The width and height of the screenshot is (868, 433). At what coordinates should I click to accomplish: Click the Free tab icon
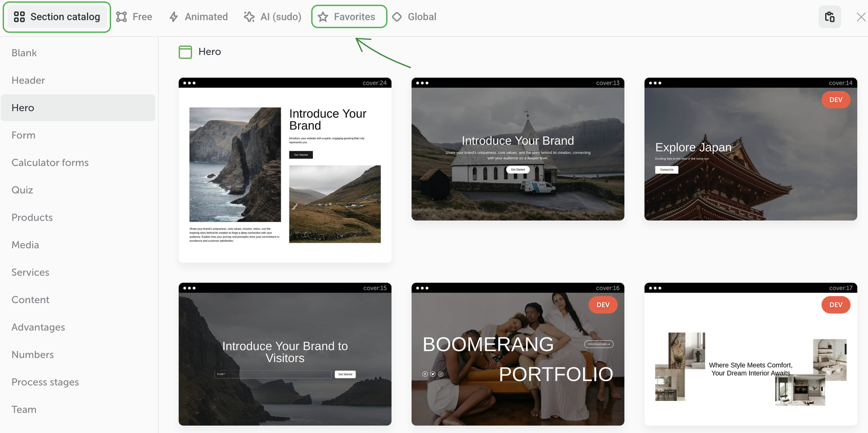click(x=122, y=17)
